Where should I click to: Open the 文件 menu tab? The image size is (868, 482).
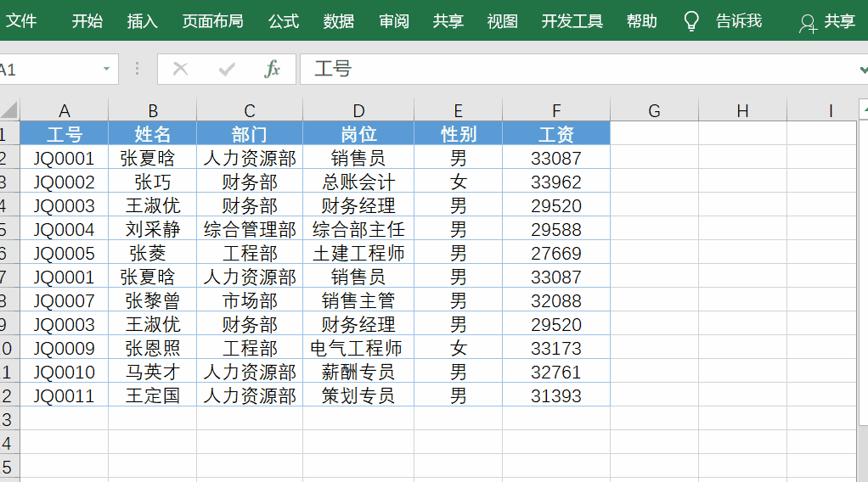click(21, 21)
